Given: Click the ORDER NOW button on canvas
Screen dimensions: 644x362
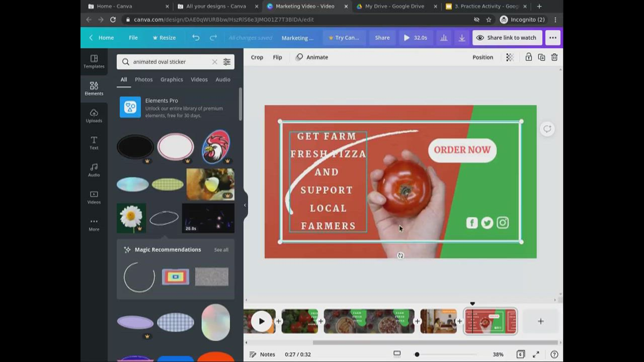Looking at the screenshot, I should 462,149.
